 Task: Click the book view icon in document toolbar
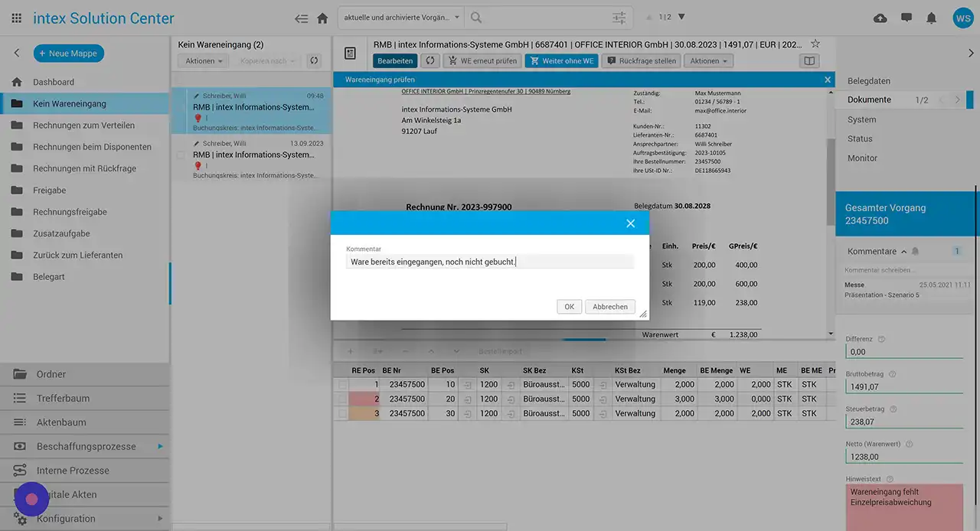click(x=808, y=61)
